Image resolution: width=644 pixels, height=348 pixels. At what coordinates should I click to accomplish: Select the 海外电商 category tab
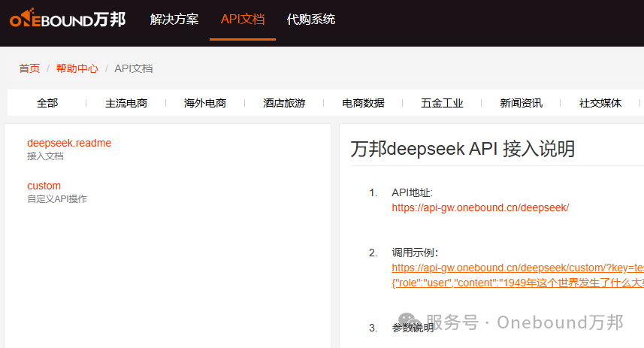(x=205, y=103)
